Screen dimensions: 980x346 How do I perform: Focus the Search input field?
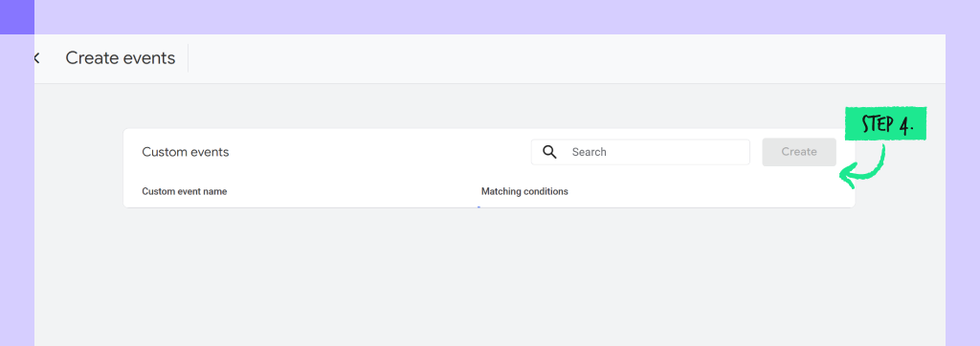pos(640,152)
